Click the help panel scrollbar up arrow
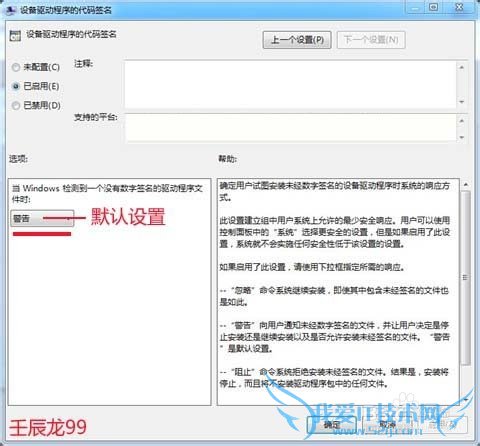This screenshot has width=480, height=446. click(466, 185)
